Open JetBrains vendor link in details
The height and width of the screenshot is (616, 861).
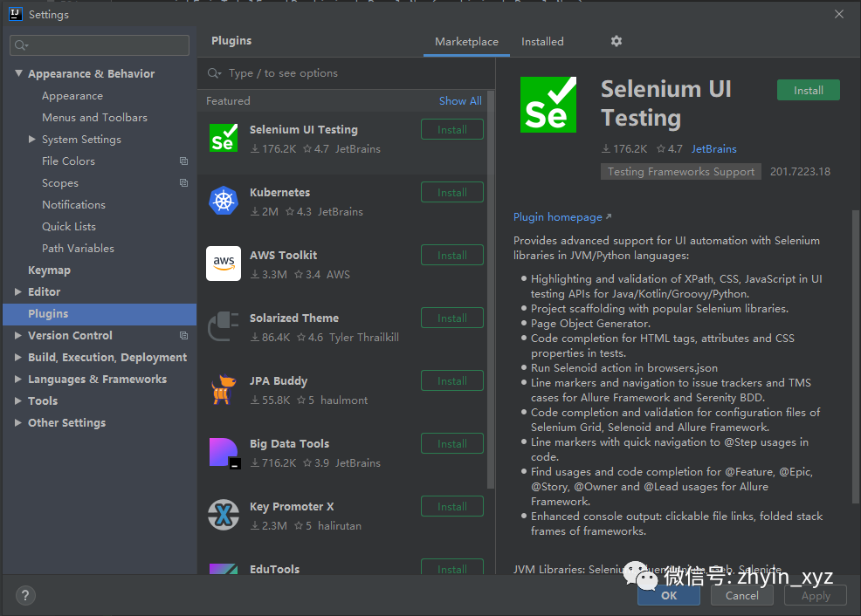pos(713,149)
